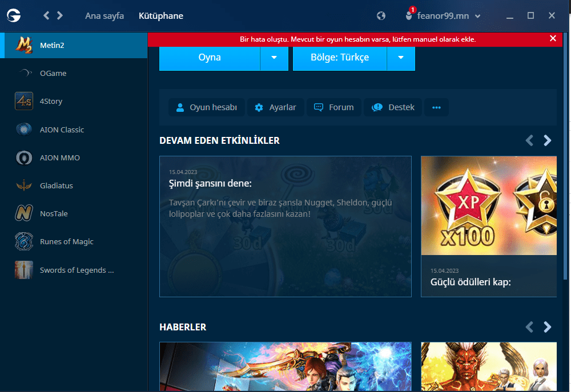Select the AION MMO icon
Viewport: 571px width, 392px height.
click(24, 157)
